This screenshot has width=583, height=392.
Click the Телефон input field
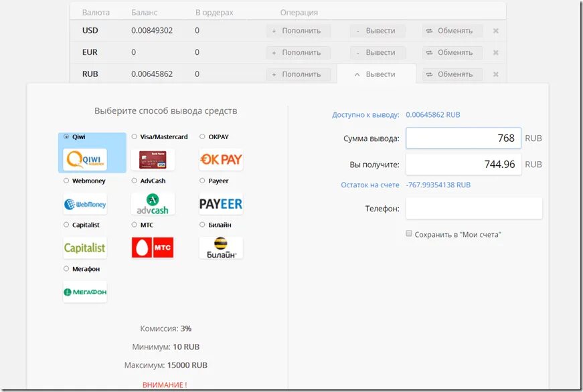tap(474, 208)
